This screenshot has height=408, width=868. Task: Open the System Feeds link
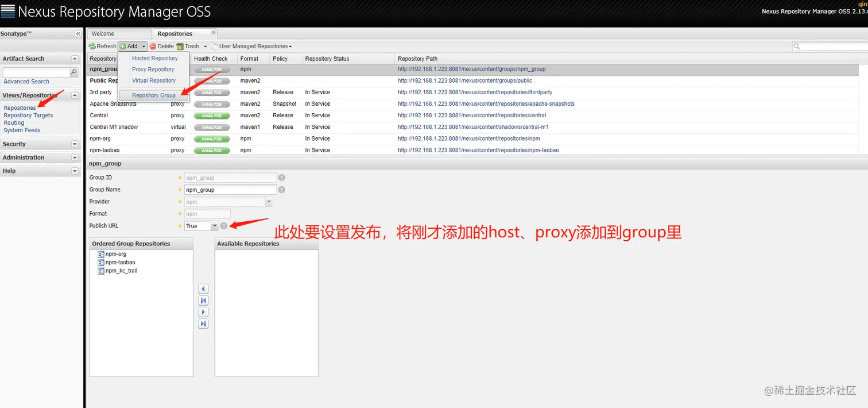[22, 130]
